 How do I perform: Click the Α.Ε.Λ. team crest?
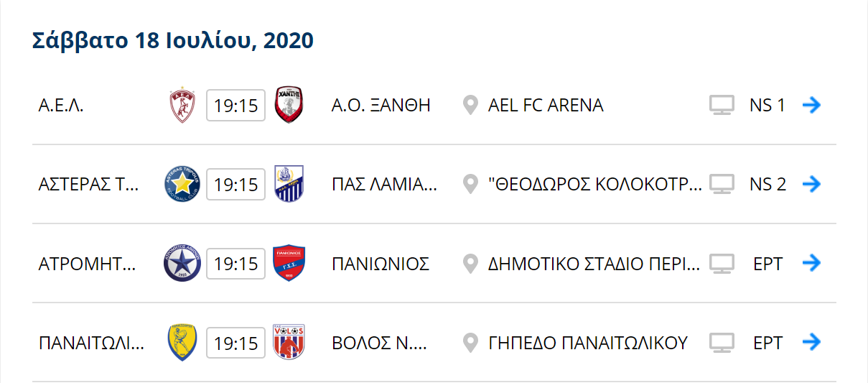pyautogui.click(x=182, y=106)
